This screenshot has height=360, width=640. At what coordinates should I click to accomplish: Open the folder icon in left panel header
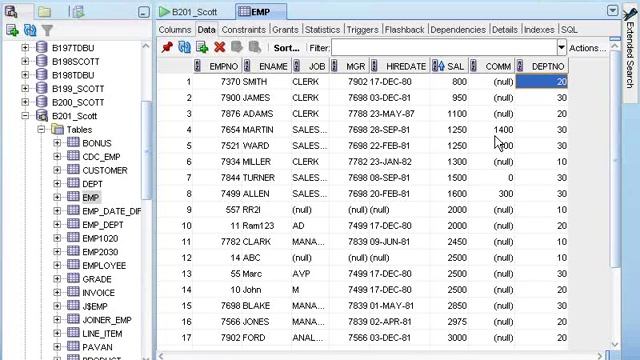pyautogui.click(x=44, y=11)
